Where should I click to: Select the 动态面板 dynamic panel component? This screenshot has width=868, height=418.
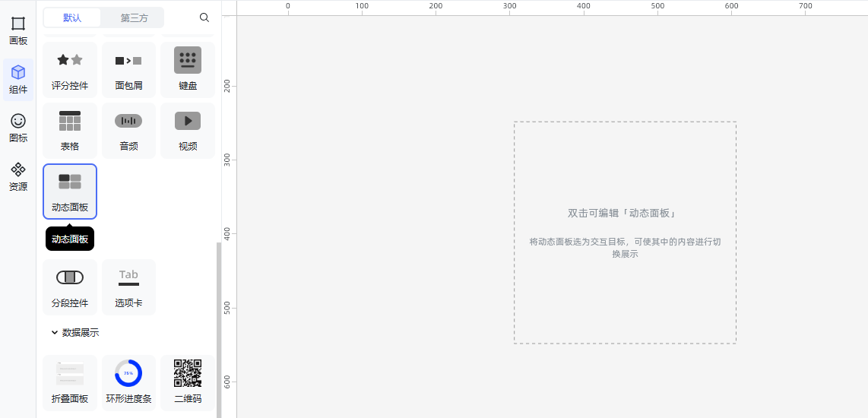point(70,191)
